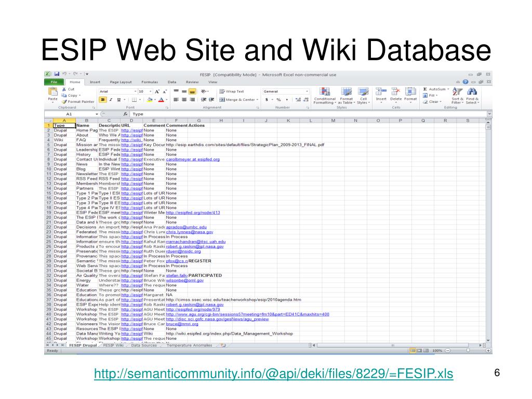Click the Insert cells icon

381,91
